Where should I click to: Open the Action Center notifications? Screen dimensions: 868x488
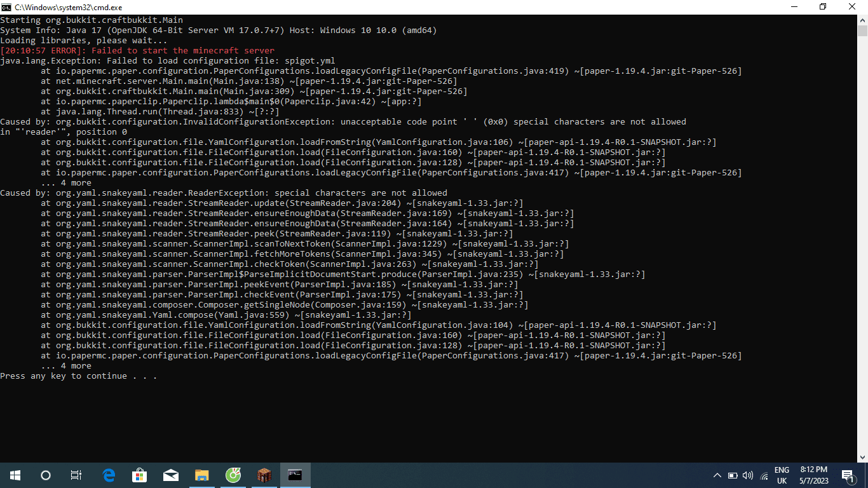pyautogui.click(x=848, y=475)
